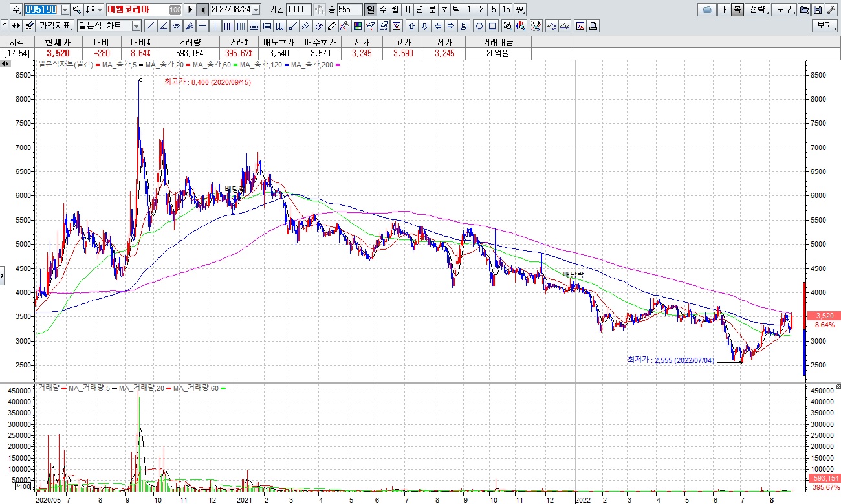Select the angle line drawing tool

pos(164,26)
